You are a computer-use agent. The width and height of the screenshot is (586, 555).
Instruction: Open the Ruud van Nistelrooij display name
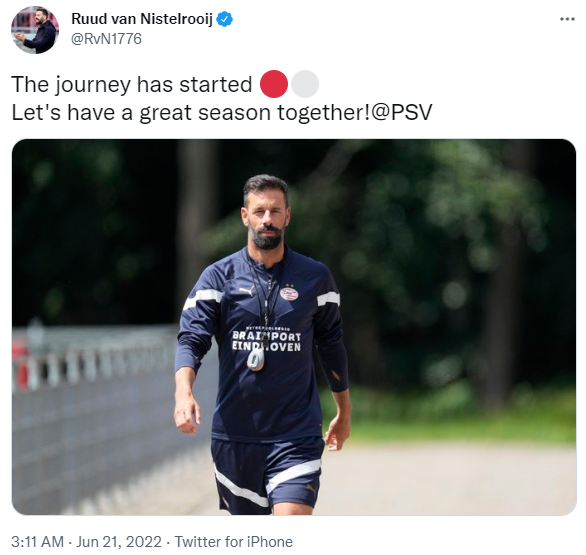coord(142,19)
